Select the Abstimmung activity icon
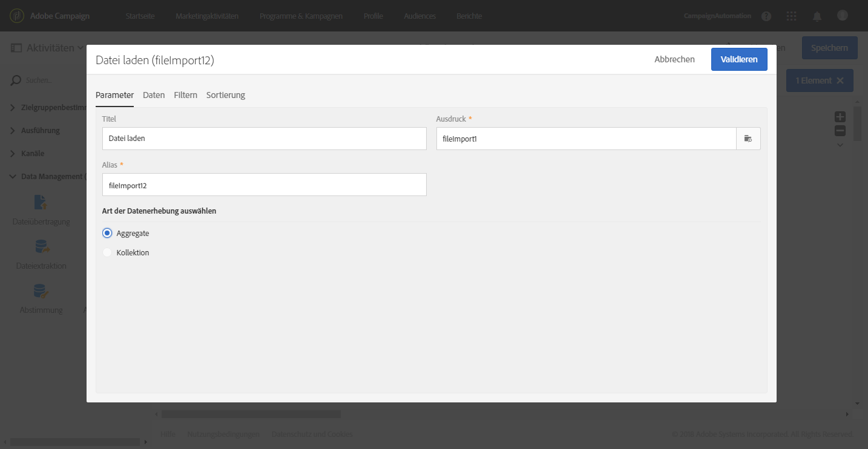 pos(41,291)
